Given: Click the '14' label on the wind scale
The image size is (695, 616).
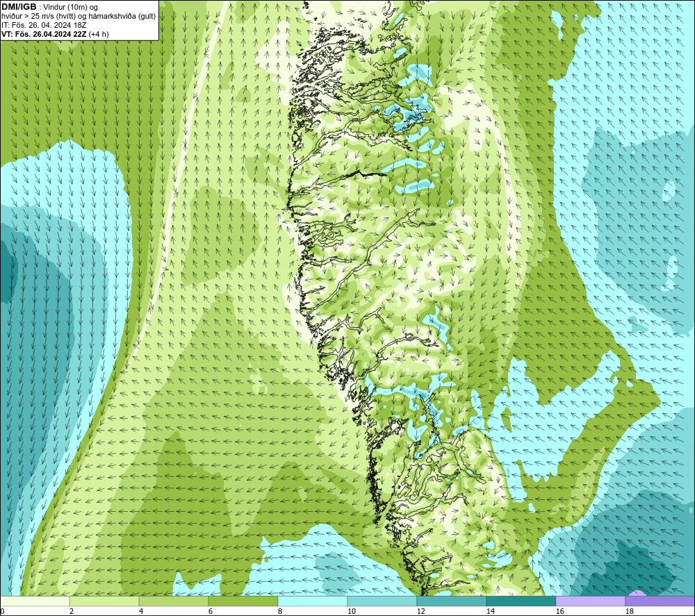Looking at the screenshot, I should 490,611.
